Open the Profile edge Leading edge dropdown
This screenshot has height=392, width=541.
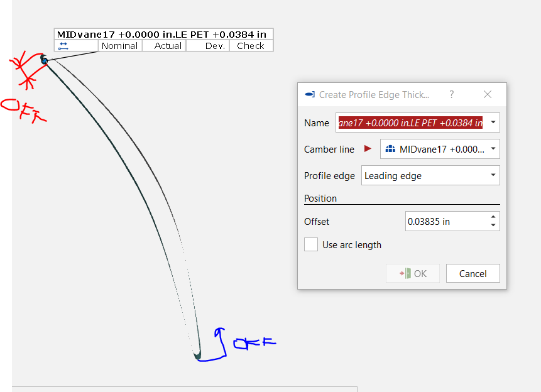click(x=430, y=175)
